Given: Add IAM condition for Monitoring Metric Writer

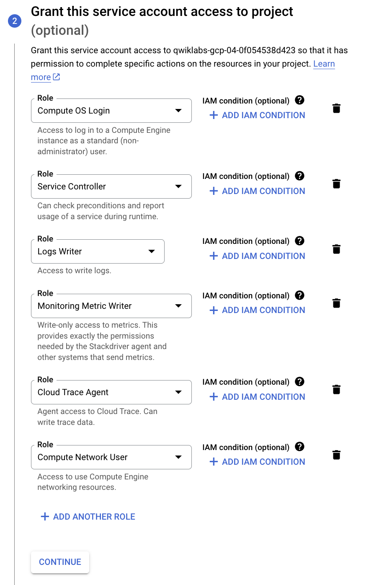Looking at the screenshot, I should click(257, 310).
